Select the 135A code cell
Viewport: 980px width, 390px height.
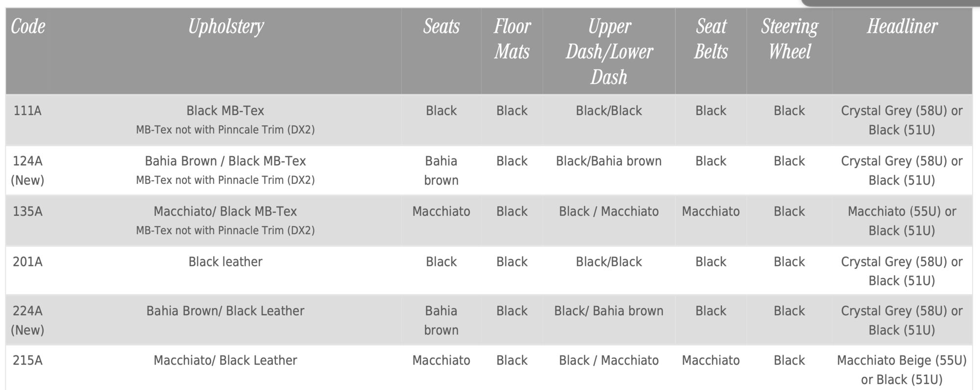coord(27,211)
